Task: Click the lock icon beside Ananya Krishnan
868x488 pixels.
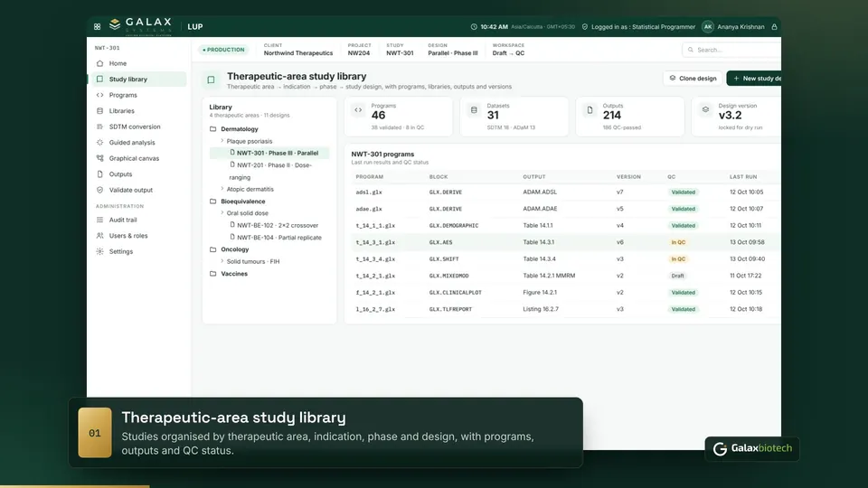Action: pyautogui.click(x=775, y=26)
